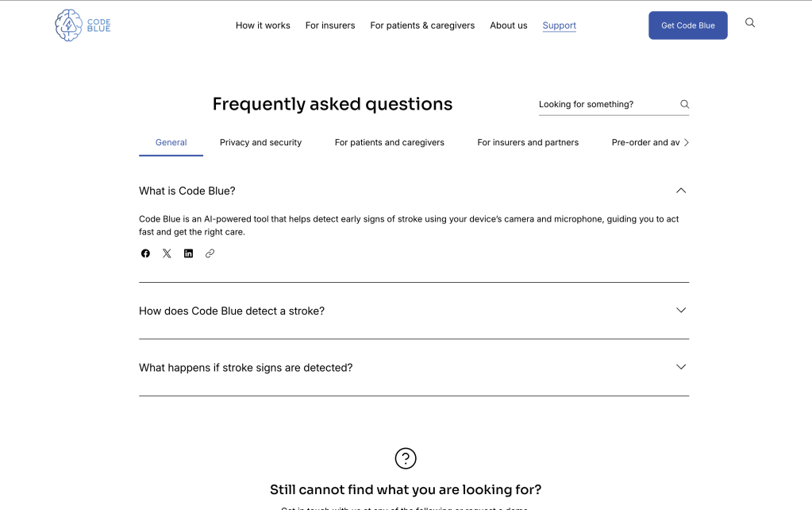
Task: Share answer on Facebook
Action: [145, 253]
